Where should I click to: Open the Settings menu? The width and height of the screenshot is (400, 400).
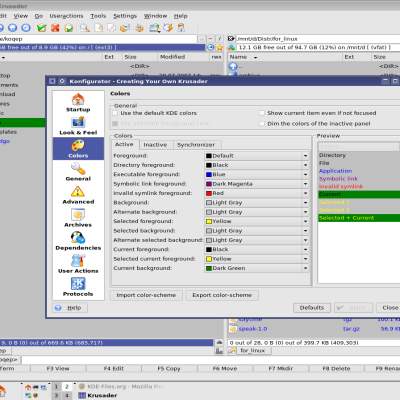pyautogui.click(x=125, y=16)
